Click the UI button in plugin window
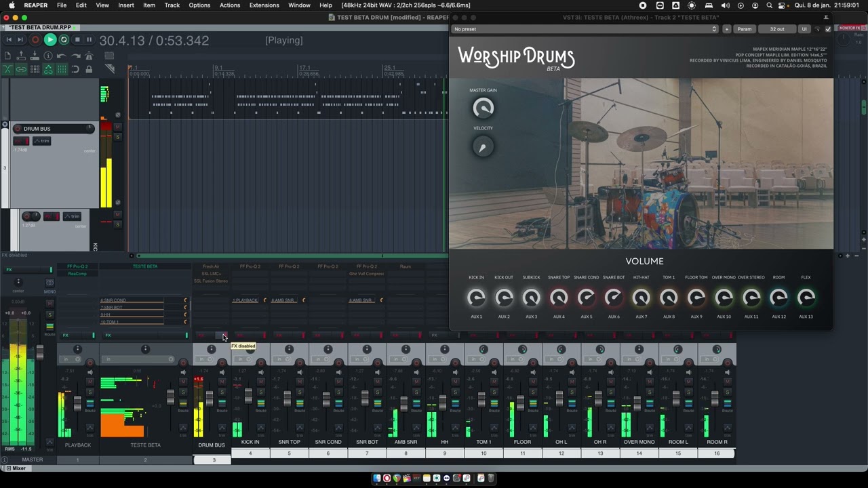 (x=804, y=29)
